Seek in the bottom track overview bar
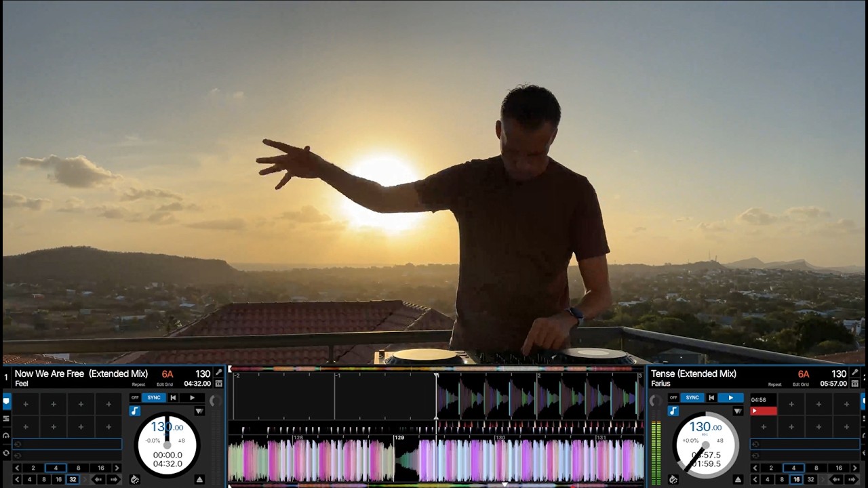The width and height of the screenshot is (868, 488). pyautogui.click(x=436, y=485)
